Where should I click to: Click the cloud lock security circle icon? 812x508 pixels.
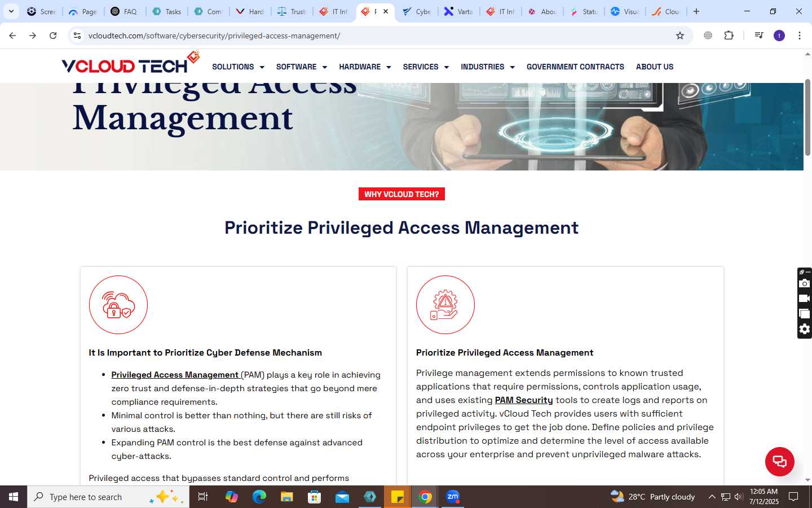pos(118,305)
